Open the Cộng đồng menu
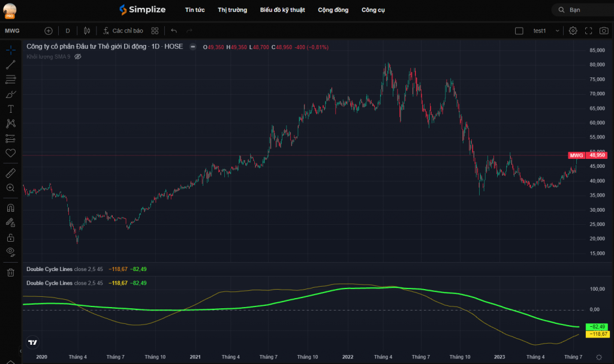614x364 pixels. (333, 10)
